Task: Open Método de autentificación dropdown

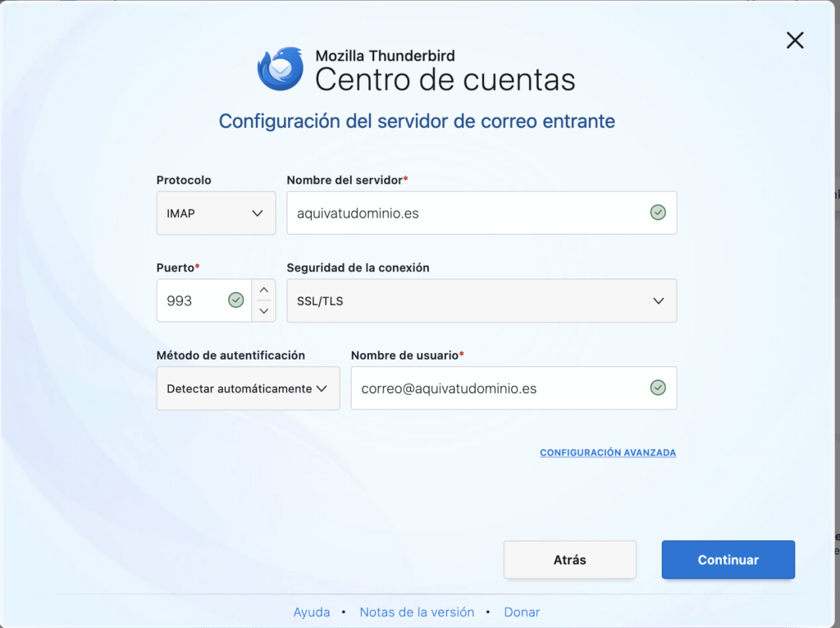Action: [248, 388]
